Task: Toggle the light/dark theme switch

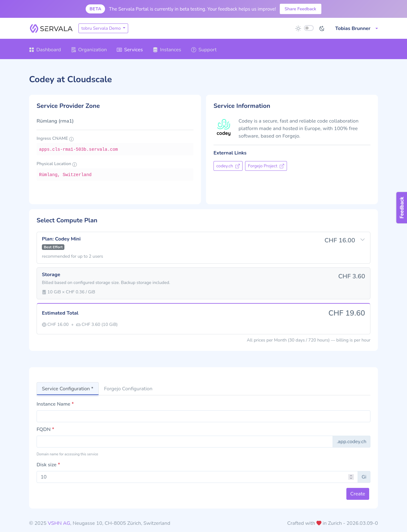Action: click(309, 28)
